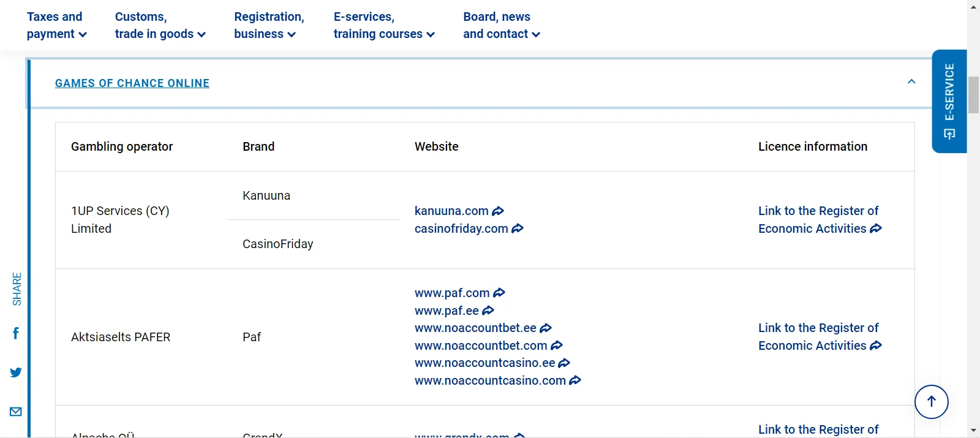Screen dimensions: 980x438
Task: Open www.noaccountcasino.com link
Action: tap(497, 380)
